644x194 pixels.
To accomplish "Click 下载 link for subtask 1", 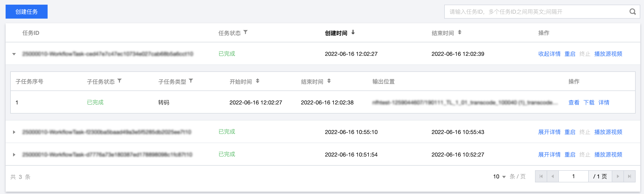I will 589,103.
